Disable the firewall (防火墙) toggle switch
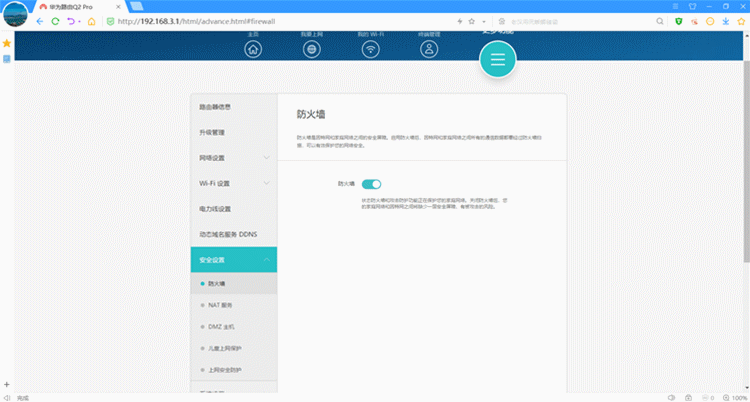The width and height of the screenshot is (750, 402). (x=371, y=184)
